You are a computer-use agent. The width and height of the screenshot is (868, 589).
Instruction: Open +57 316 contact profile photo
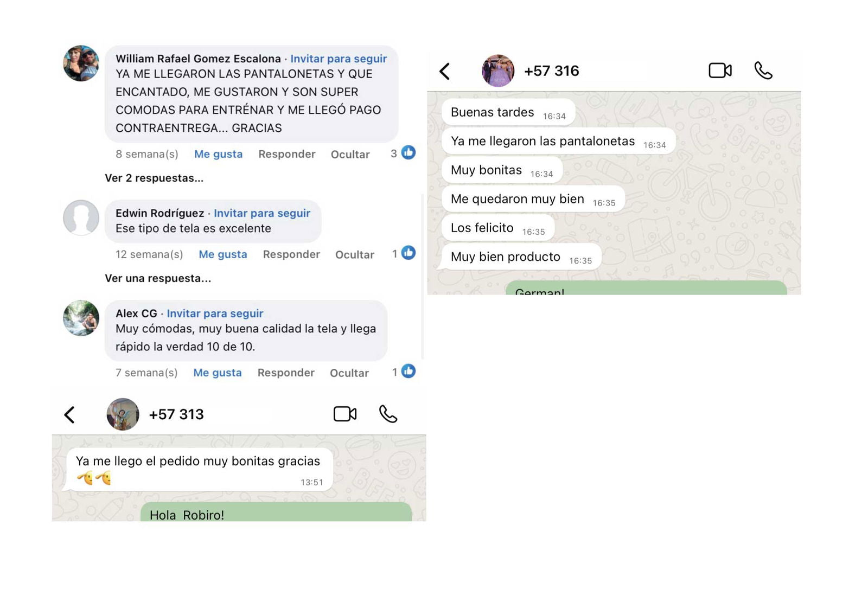point(498,71)
